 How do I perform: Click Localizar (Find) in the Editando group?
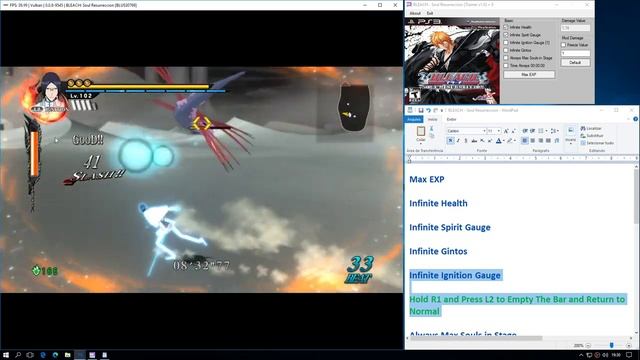tap(591, 129)
